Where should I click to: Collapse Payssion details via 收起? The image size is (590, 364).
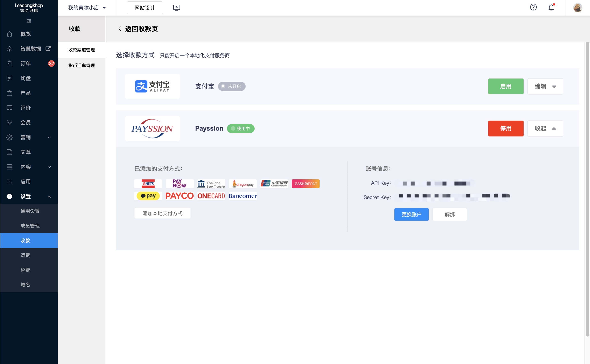coord(545,129)
